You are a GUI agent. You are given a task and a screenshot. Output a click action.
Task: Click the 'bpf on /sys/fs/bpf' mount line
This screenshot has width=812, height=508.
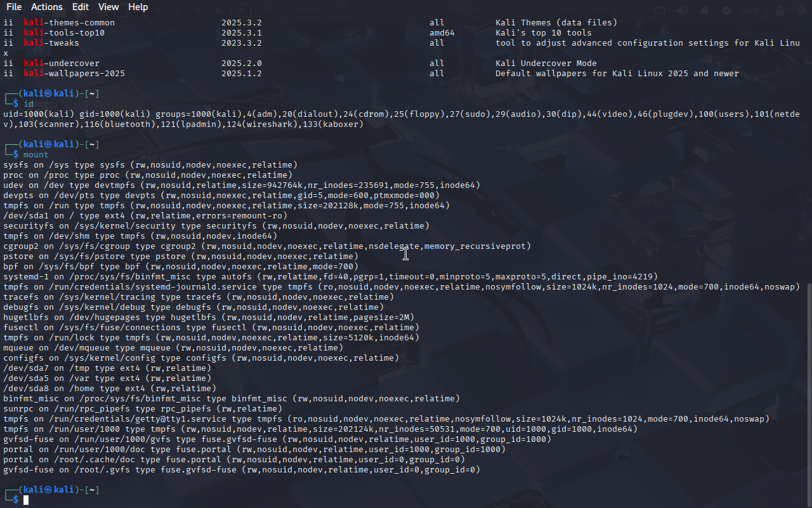click(181, 267)
